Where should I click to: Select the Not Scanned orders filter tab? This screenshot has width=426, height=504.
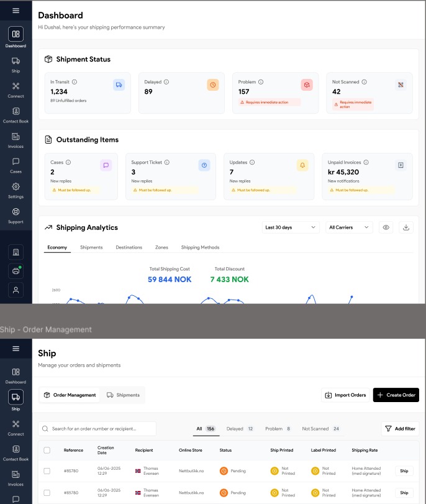click(320, 428)
